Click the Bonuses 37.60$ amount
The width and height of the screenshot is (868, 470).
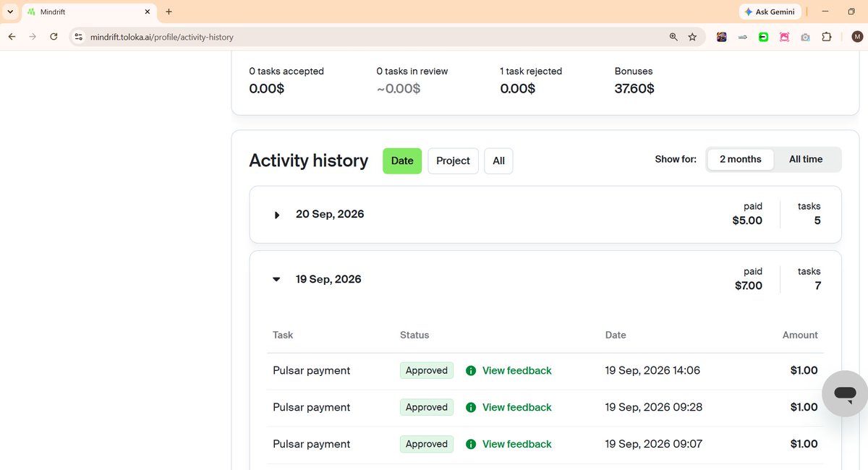[634, 89]
